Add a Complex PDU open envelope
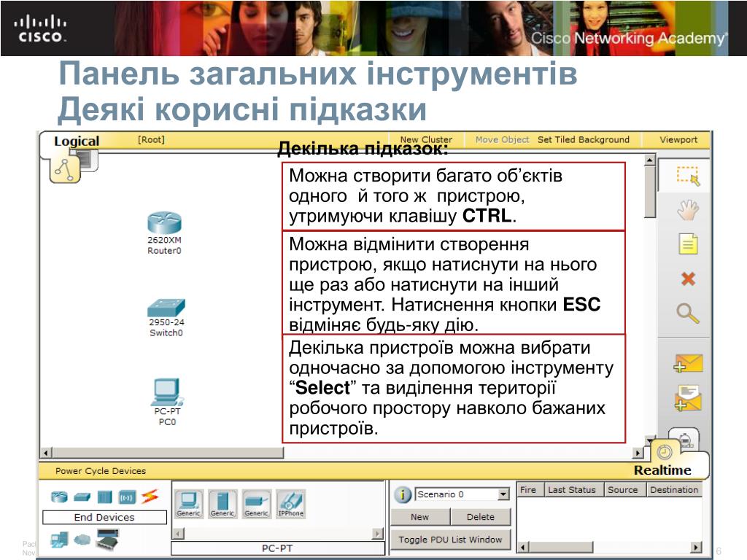 (688, 398)
